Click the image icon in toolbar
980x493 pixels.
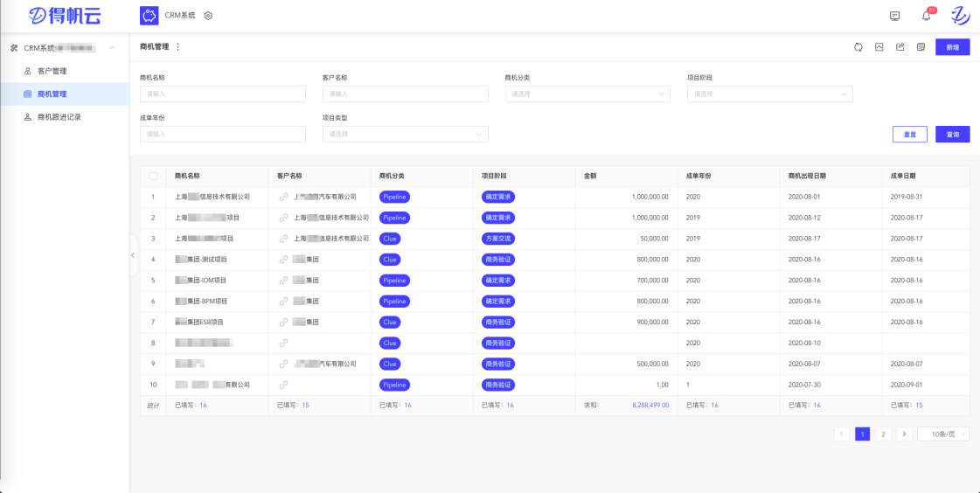pos(879,47)
